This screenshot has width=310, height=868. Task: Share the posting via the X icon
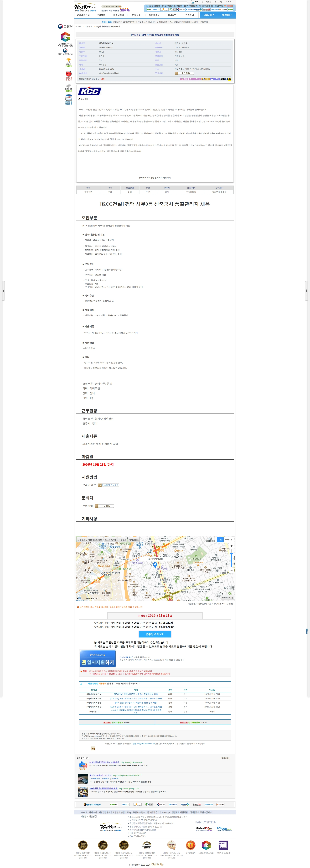point(222,79)
